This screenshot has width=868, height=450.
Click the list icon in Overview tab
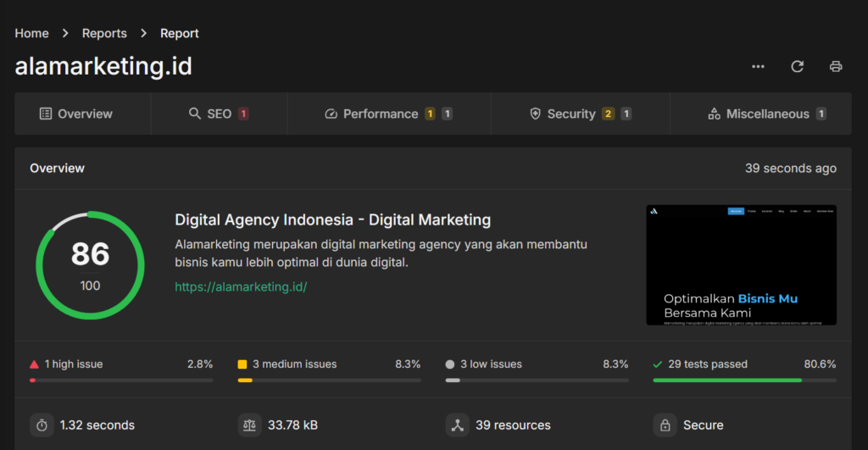[46, 114]
